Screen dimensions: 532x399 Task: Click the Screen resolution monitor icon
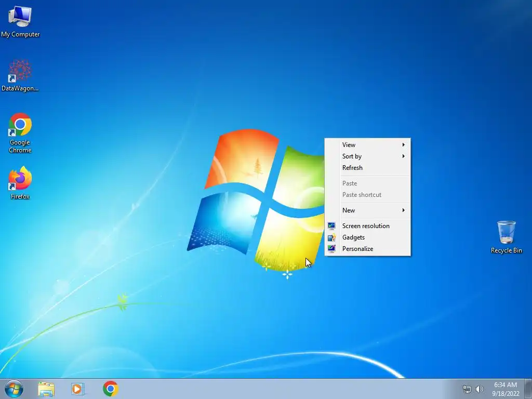point(331,226)
